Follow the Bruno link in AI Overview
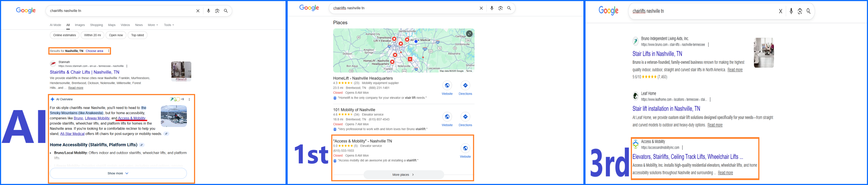This screenshot has width=868, height=185. point(78,118)
